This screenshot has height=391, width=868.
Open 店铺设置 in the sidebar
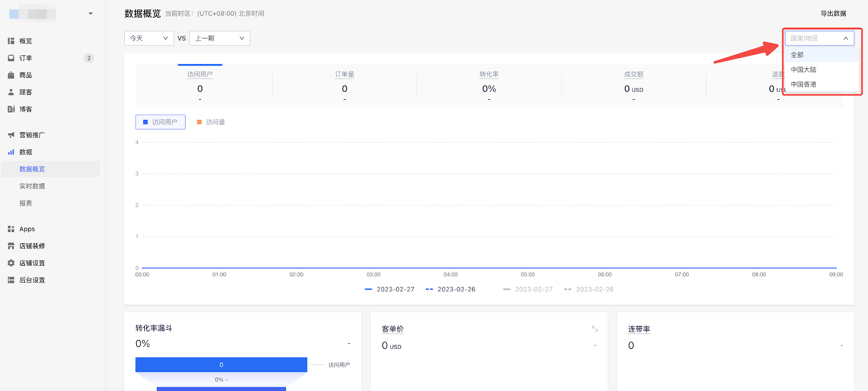click(x=32, y=263)
